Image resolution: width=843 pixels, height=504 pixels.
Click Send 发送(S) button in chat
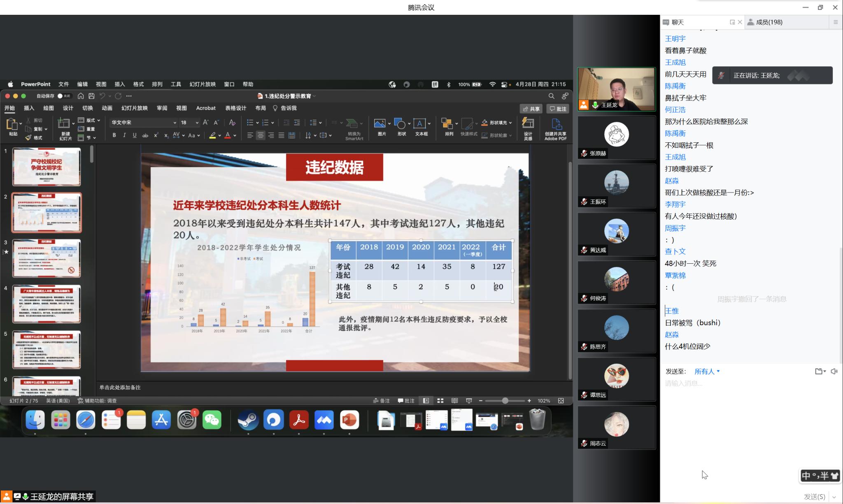point(814,497)
